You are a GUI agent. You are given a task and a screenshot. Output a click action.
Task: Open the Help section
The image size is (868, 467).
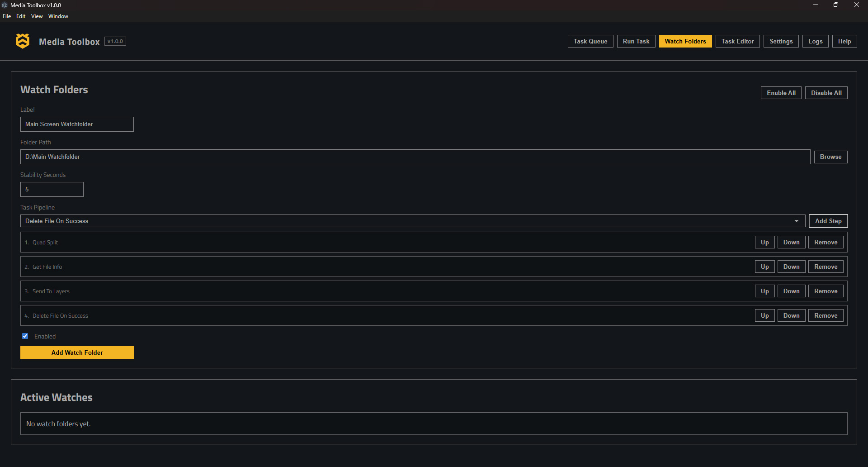tap(844, 41)
